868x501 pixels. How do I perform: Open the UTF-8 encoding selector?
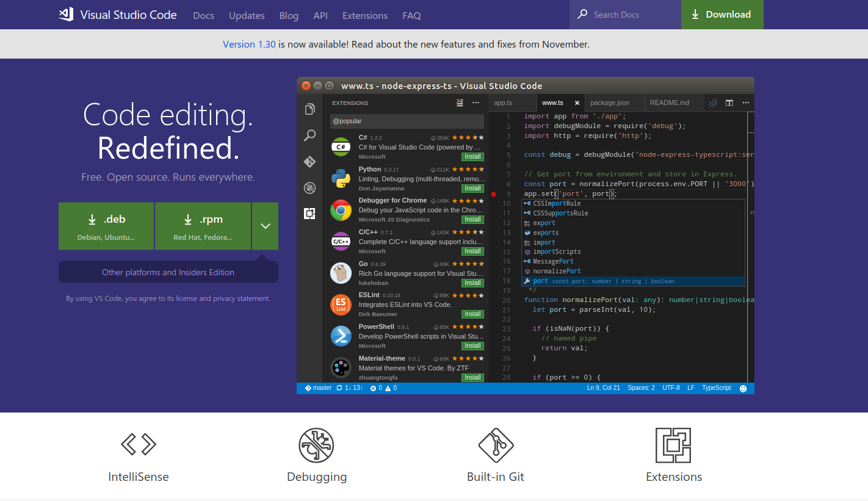(671, 388)
